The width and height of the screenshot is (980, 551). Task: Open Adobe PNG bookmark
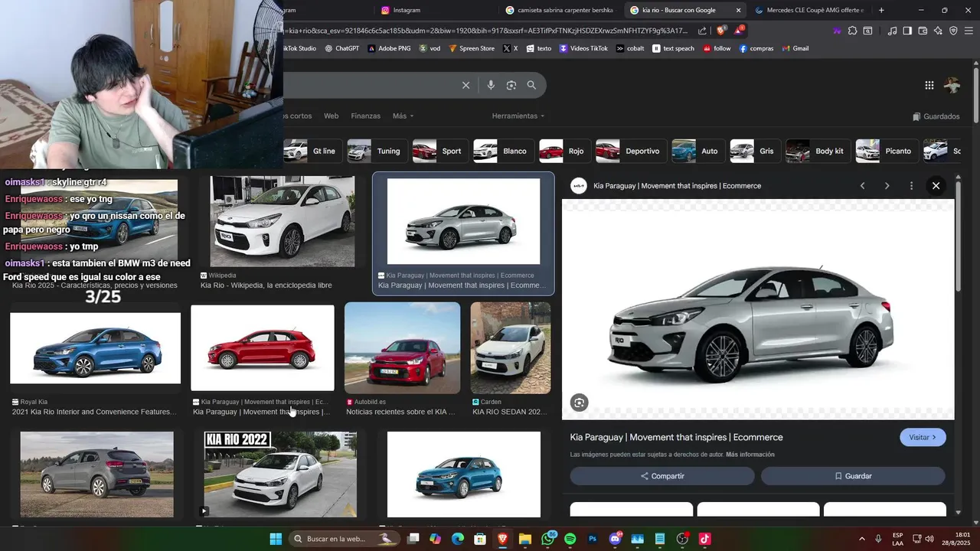point(389,48)
